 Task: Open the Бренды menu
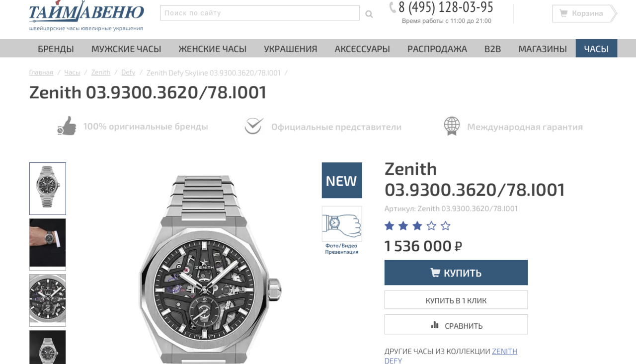click(56, 49)
